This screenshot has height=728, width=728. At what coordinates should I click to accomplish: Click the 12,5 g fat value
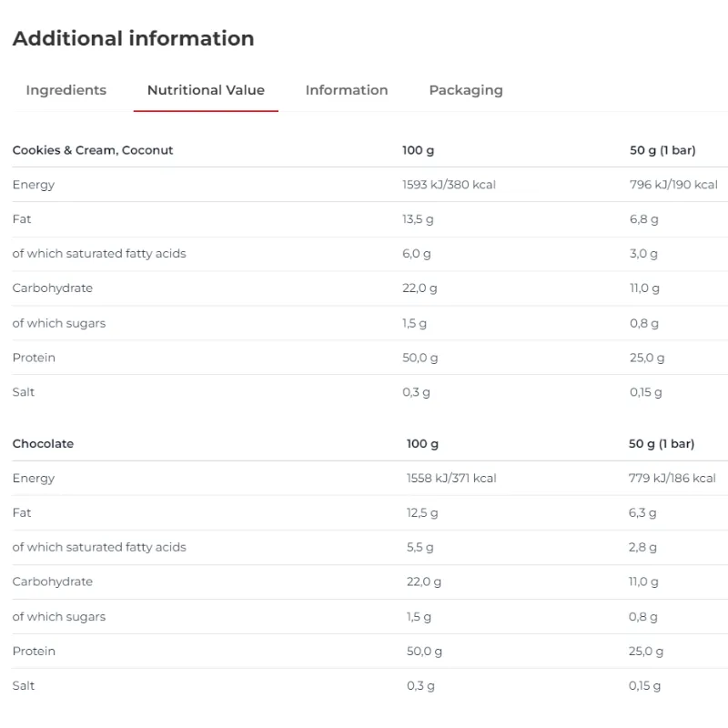click(422, 513)
